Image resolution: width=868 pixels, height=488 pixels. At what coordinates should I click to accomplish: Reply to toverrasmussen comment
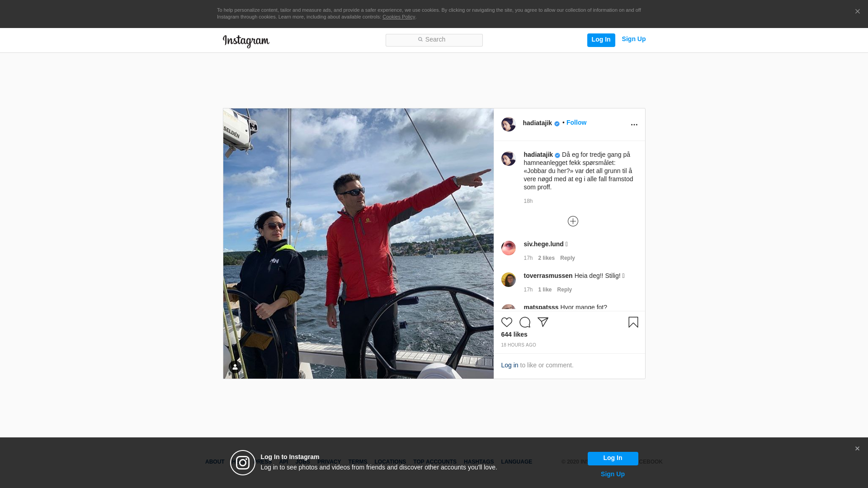point(564,290)
